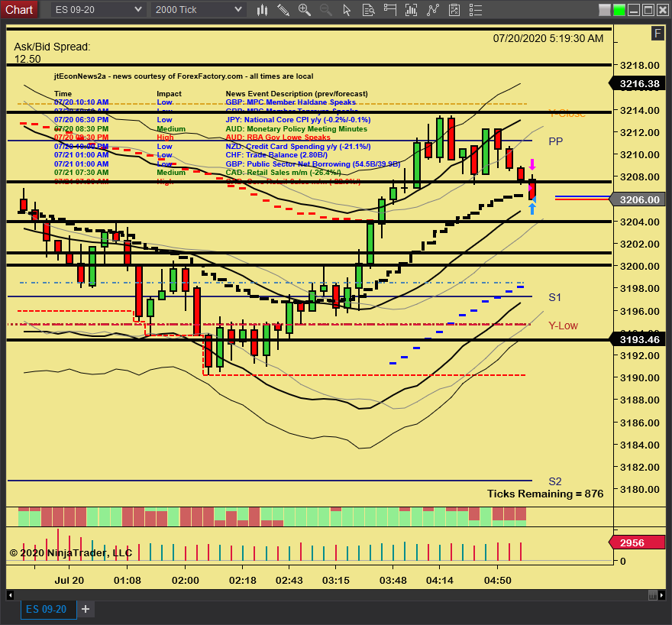The width and height of the screenshot is (672, 625).
Task: Open the 2000 Tick interval dropdown
Action: [199, 9]
